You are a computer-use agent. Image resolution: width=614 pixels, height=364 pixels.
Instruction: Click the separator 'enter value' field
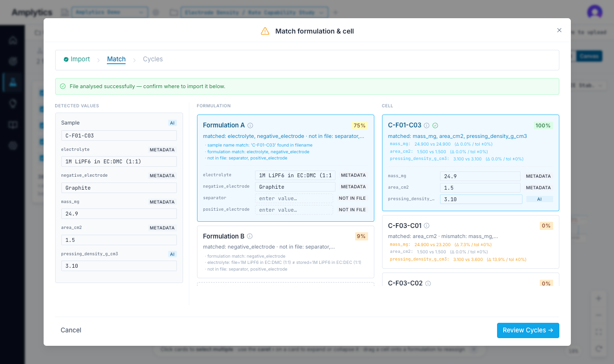tap(294, 198)
